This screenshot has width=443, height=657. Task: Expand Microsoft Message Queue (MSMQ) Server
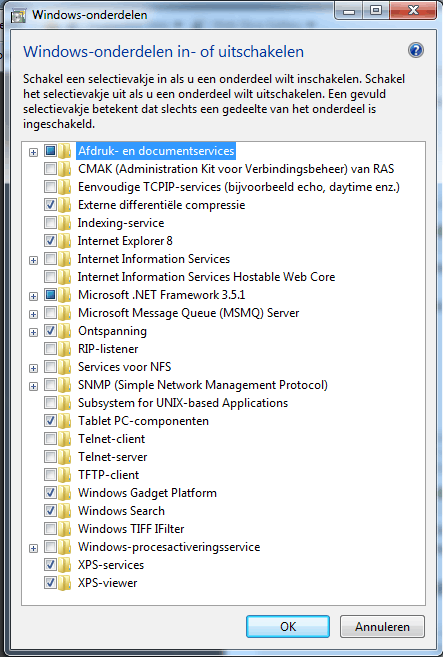coord(34,315)
